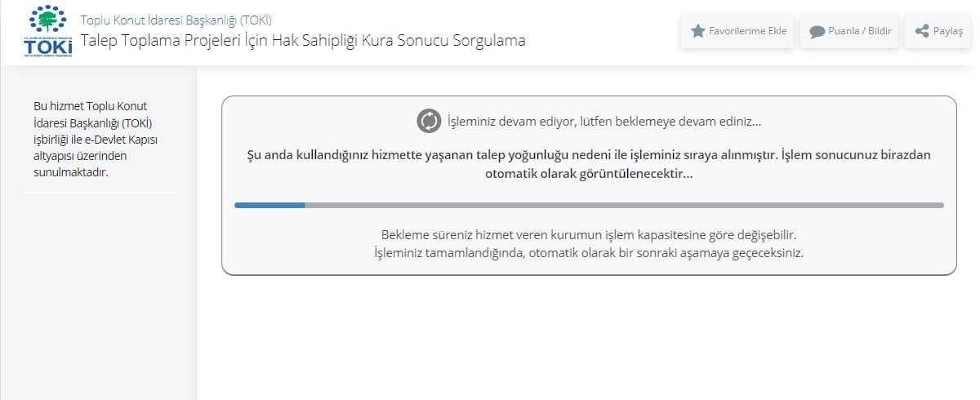Click the share icon
The width and height of the screenshot is (980, 400).
coord(922,31)
